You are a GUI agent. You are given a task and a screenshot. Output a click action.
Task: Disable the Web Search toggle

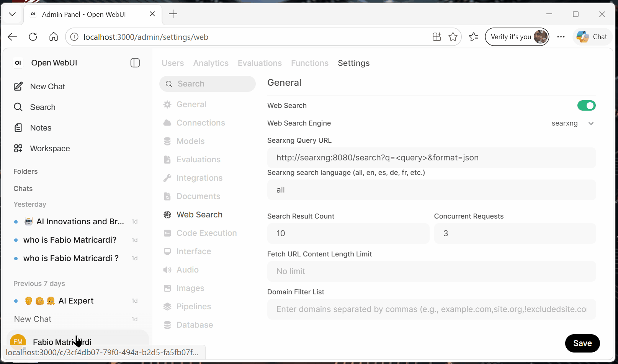[x=587, y=106]
